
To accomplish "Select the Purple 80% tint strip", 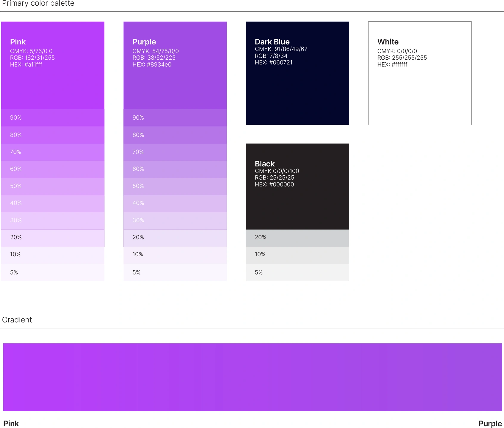I will (x=175, y=135).
